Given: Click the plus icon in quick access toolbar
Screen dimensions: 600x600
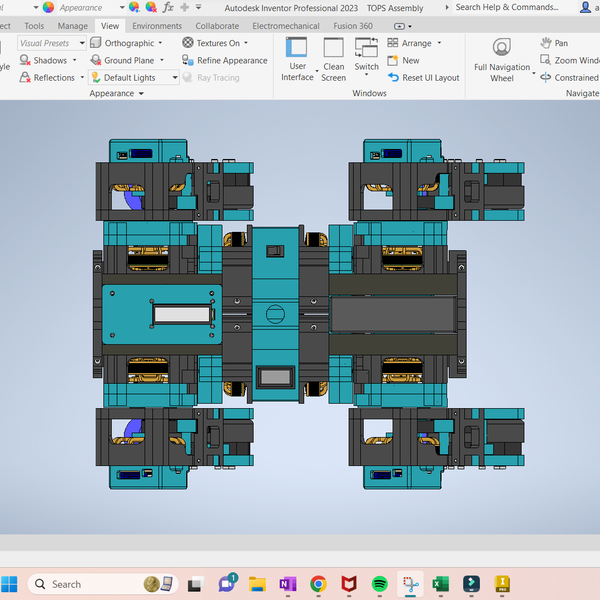Looking at the screenshot, I should pos(184,7).
